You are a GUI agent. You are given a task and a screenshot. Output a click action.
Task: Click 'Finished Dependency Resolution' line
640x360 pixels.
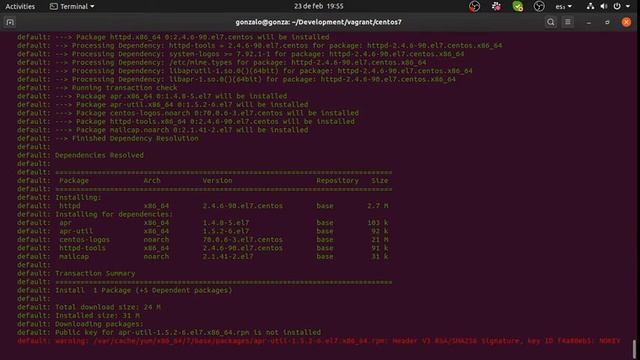[x=135, y=138]
